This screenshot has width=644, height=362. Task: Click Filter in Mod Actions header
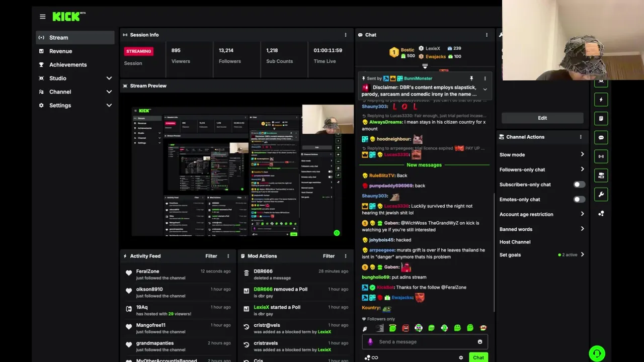pos(329,256)
